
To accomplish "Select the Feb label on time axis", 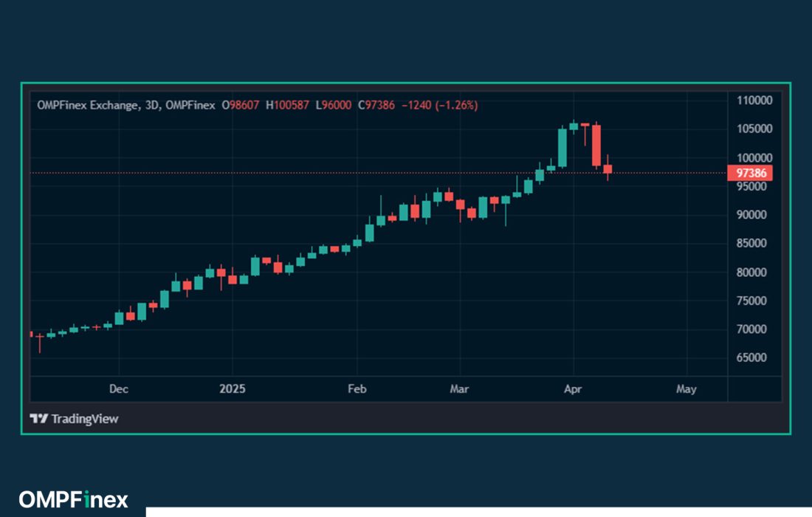I will [357, 389].
